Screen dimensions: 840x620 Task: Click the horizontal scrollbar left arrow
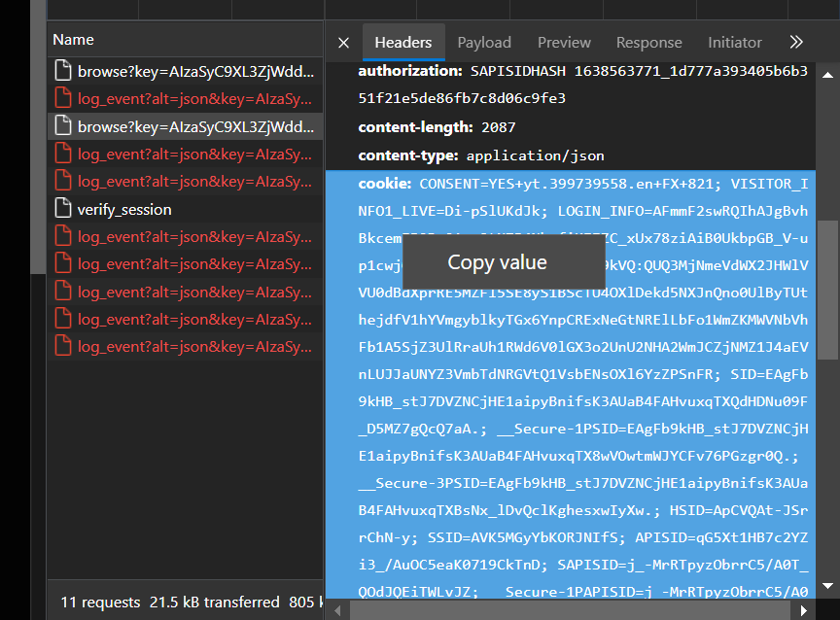[339, 610]
